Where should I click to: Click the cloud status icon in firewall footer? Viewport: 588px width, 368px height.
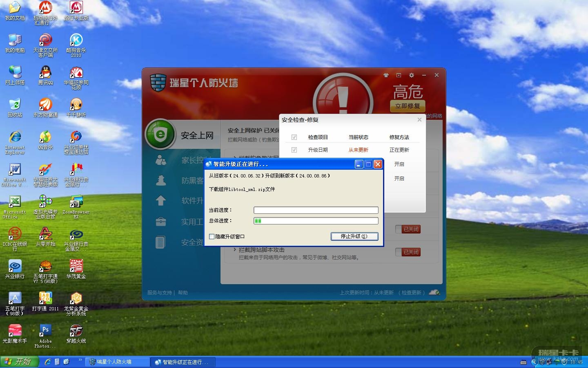(434, 292)
